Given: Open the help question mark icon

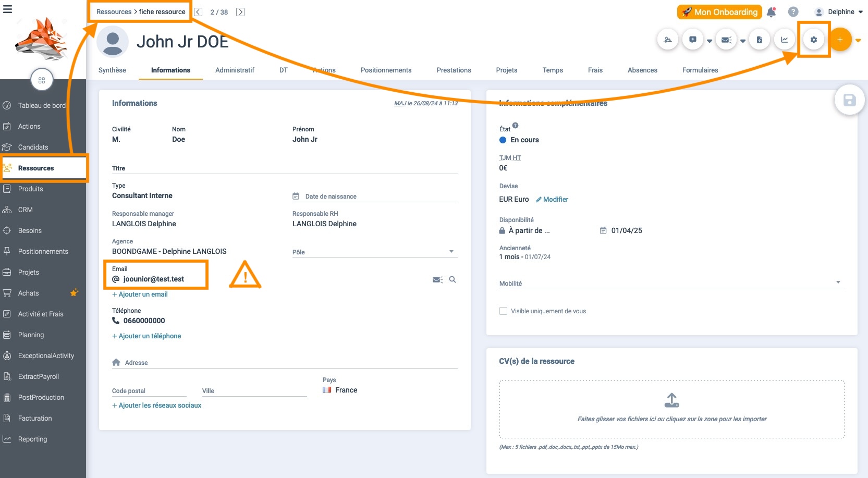Looking at the screenshot, I should [793, 12].
